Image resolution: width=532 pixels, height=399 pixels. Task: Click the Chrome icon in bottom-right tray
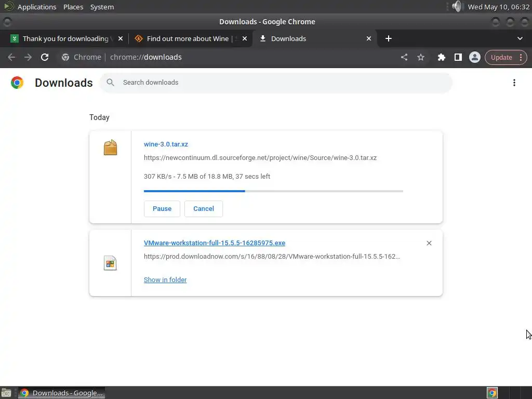(492, 393)
